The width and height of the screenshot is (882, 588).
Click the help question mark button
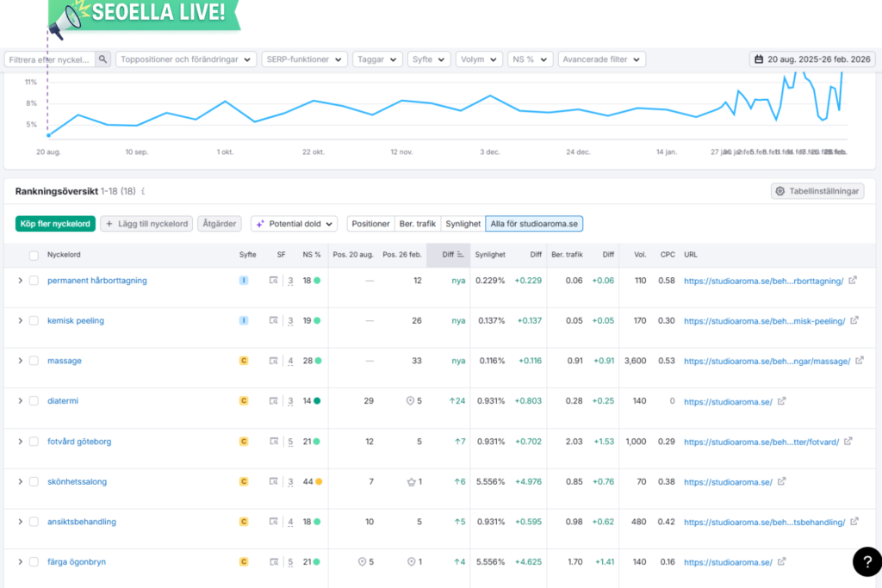pos(866,561)
